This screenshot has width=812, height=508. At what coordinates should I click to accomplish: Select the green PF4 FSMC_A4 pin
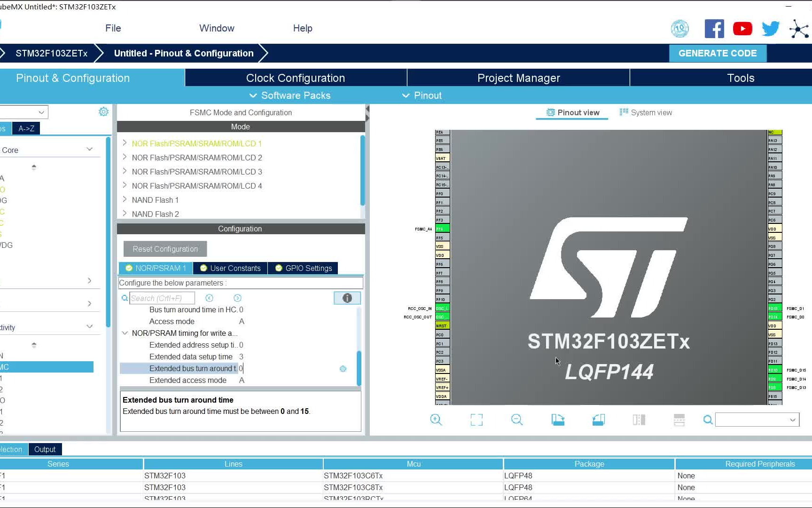pos(442,229)
